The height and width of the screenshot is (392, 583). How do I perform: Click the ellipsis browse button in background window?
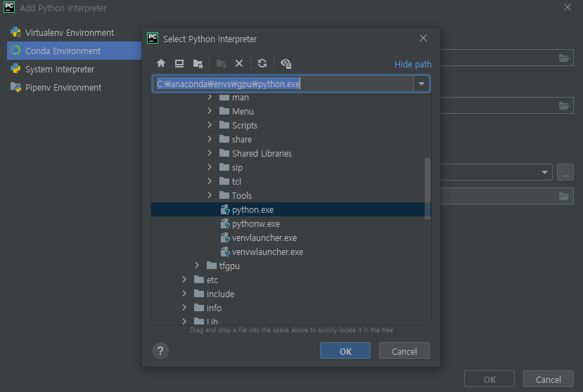point(565,172)
